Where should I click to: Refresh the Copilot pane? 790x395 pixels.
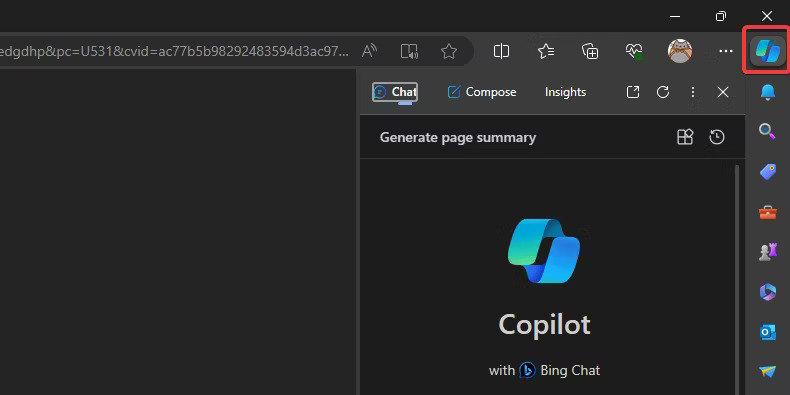(663, 92)
